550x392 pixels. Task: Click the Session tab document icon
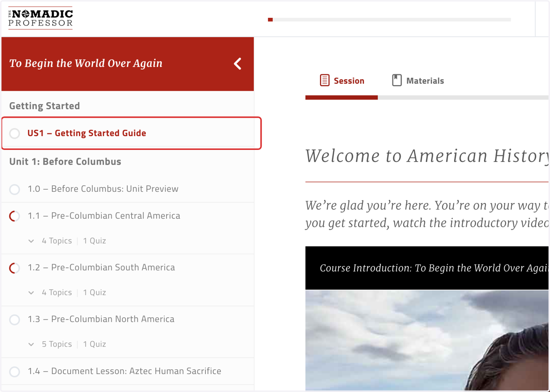[324, 80]
